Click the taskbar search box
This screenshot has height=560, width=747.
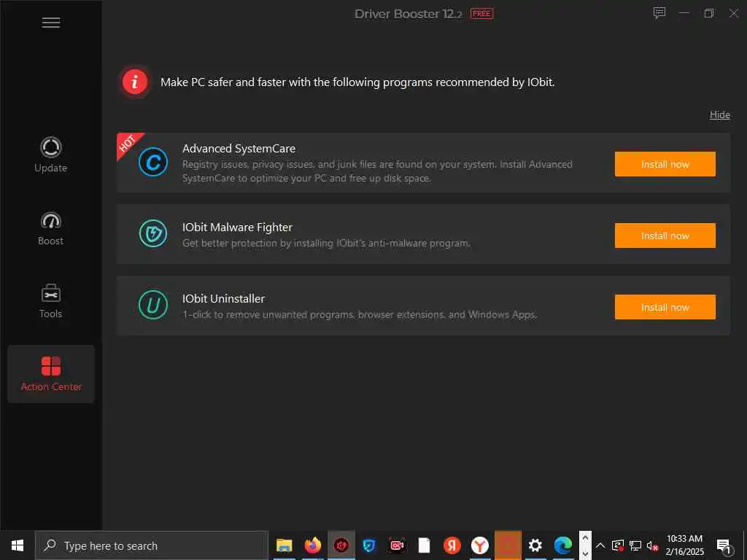[x=152, y=545]
